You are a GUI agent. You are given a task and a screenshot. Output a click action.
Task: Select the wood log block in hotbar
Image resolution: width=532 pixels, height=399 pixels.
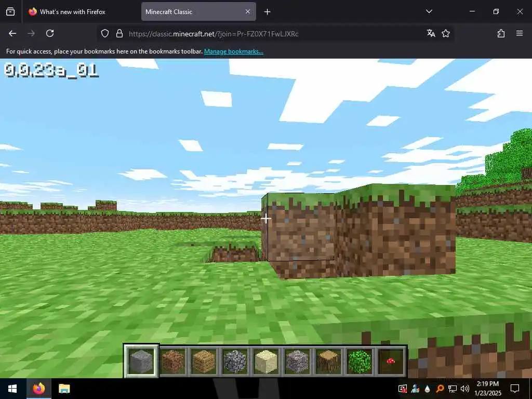(x=328, y=362)
